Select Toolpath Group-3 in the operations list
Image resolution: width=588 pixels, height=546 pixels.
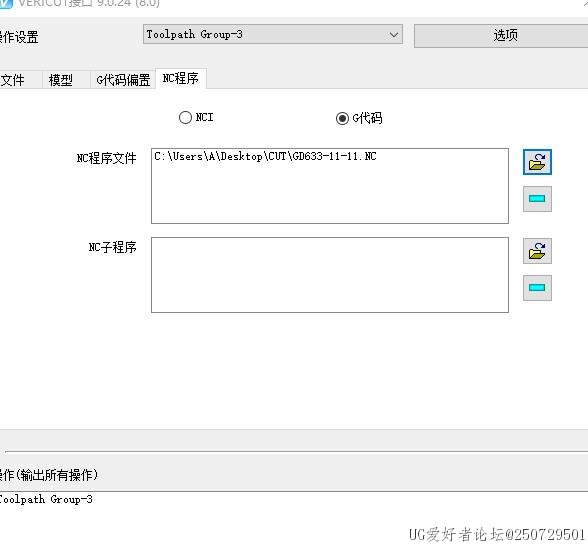pos(46,499)
